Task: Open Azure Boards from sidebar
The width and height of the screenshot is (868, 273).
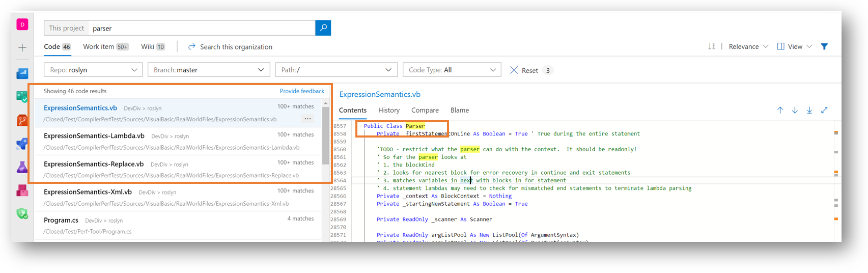Action: click(x=22, y=97)
